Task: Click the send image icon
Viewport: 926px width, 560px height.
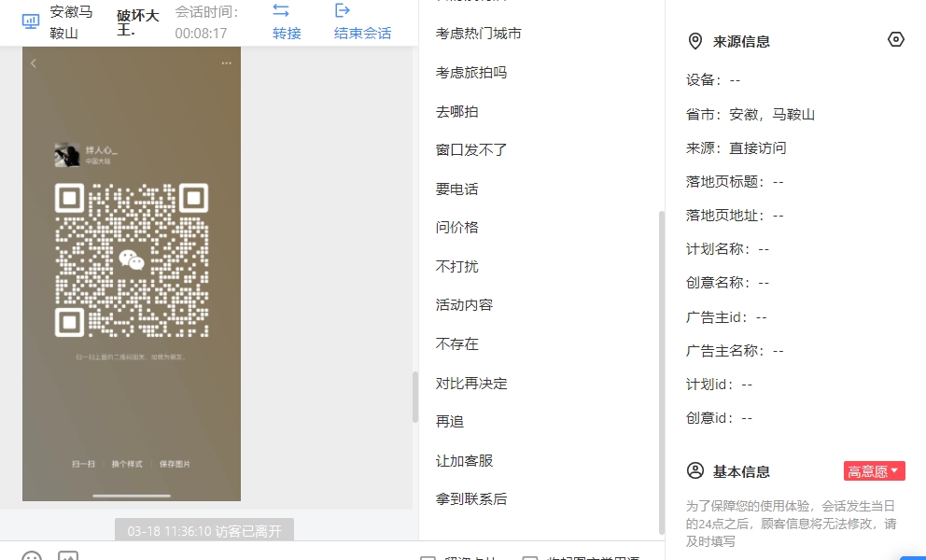Action: click(68, 555)
